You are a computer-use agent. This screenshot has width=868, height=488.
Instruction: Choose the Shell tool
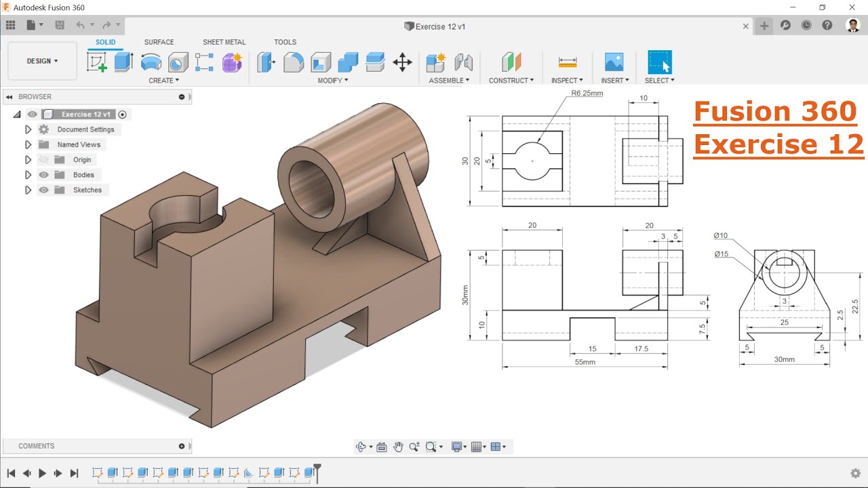321,62
